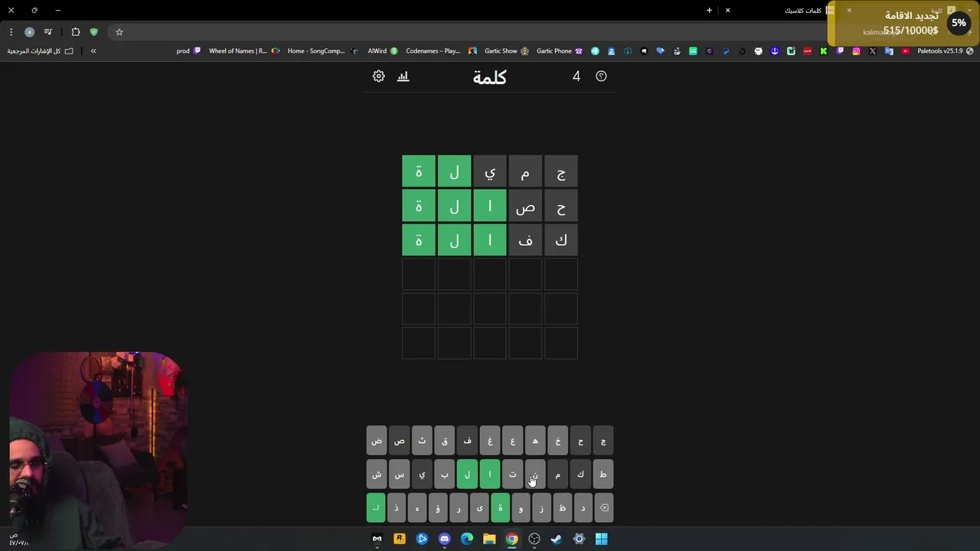Screen dimensions: 980x551
Task: Open the 'Gartic Show' bookmark
Action: pos(506,51)
